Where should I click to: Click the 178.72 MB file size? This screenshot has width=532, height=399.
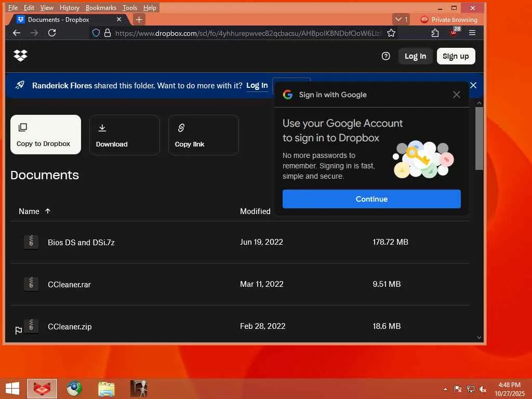390,242
